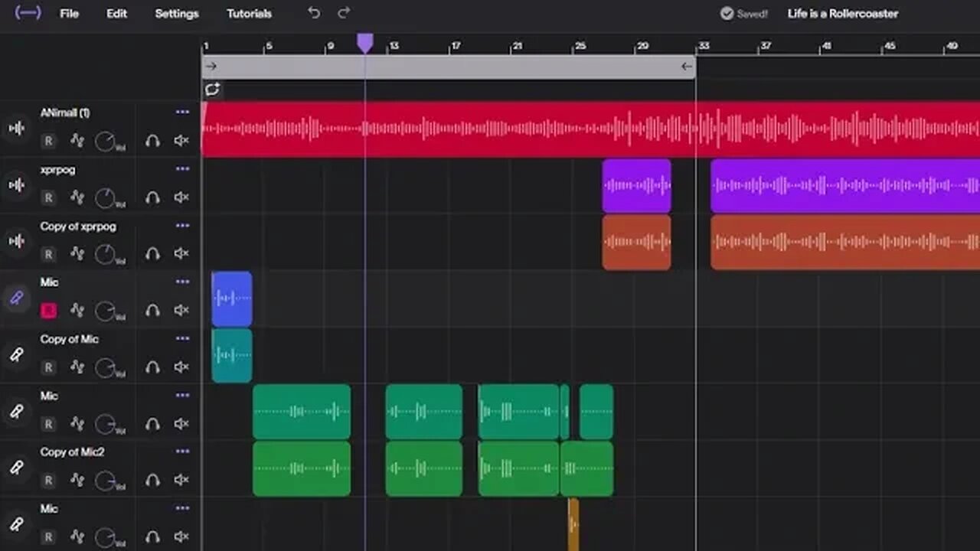Click the Saved checkmark icon
Screen dimensions: 980x551
pos(727,14)
